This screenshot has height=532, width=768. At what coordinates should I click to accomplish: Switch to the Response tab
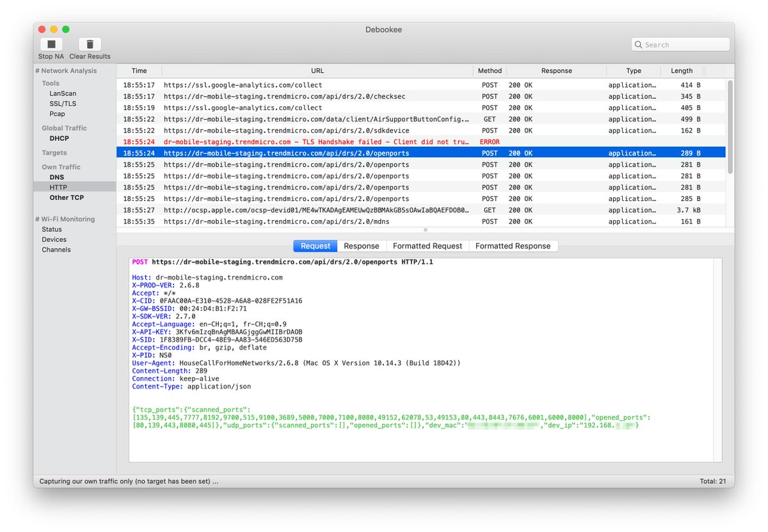(362, 246)
